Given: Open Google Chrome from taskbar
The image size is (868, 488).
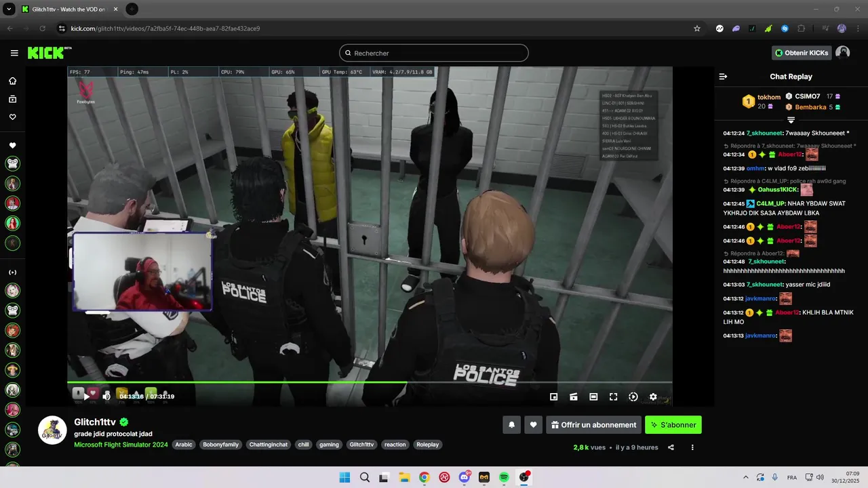Looking at the screenshot, I should 424,477.
